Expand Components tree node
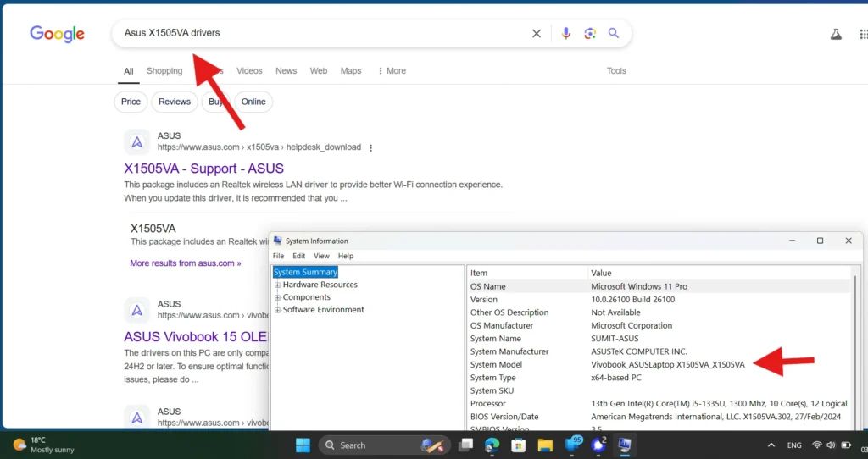Screen dimensions: 868x459 [x=277, y=297]
